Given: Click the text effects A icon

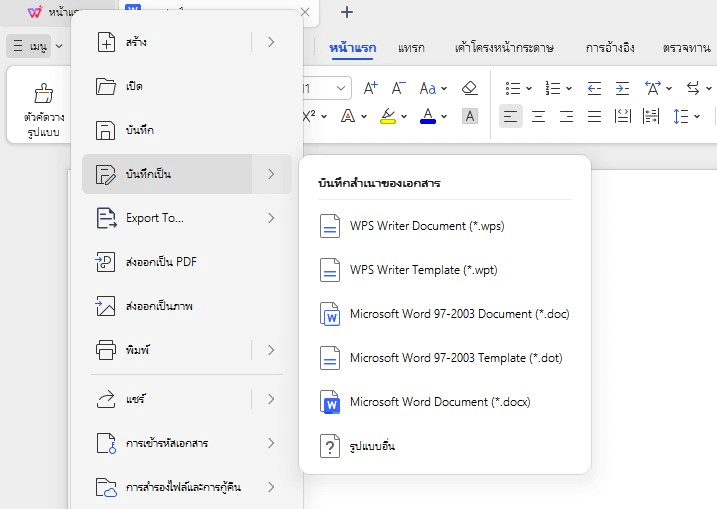Looking at the screenshot, I should [x=348, y=116].
